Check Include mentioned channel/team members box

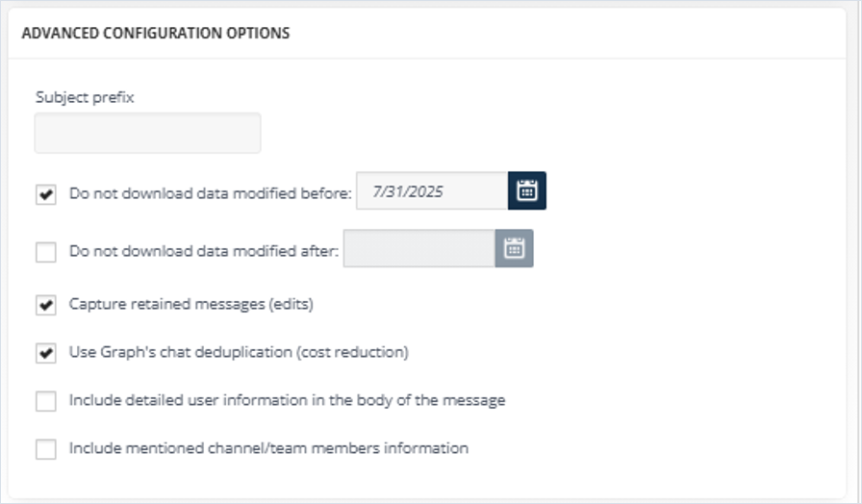tap(45, 448)
